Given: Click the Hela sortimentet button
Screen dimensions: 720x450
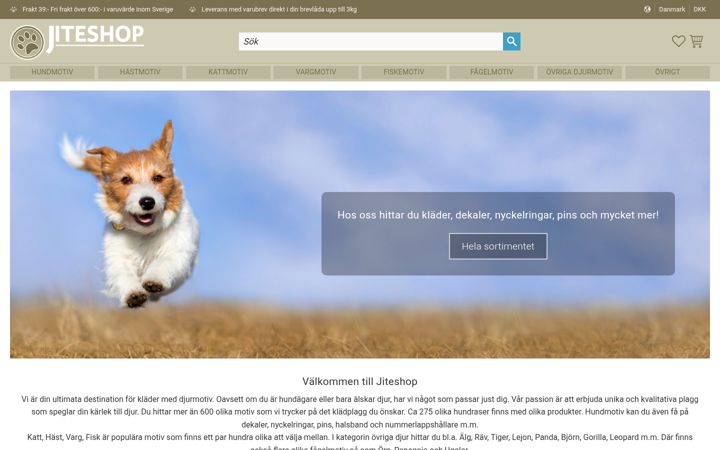Looking at the screenshot, I should point(498,246).
